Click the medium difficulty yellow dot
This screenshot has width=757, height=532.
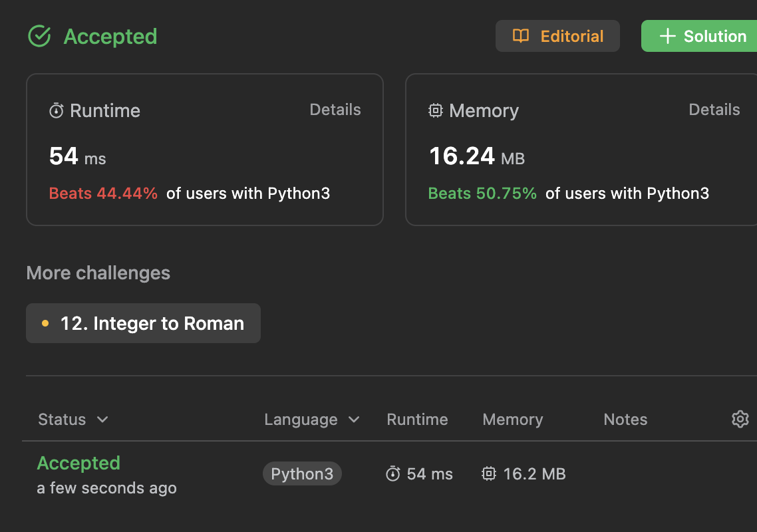(45, 324)
